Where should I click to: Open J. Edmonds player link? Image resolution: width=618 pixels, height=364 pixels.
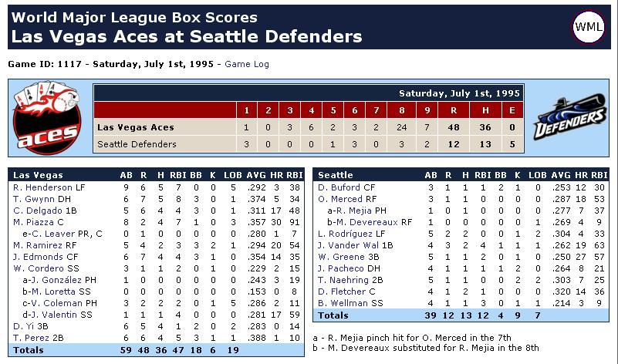(38, 257)
